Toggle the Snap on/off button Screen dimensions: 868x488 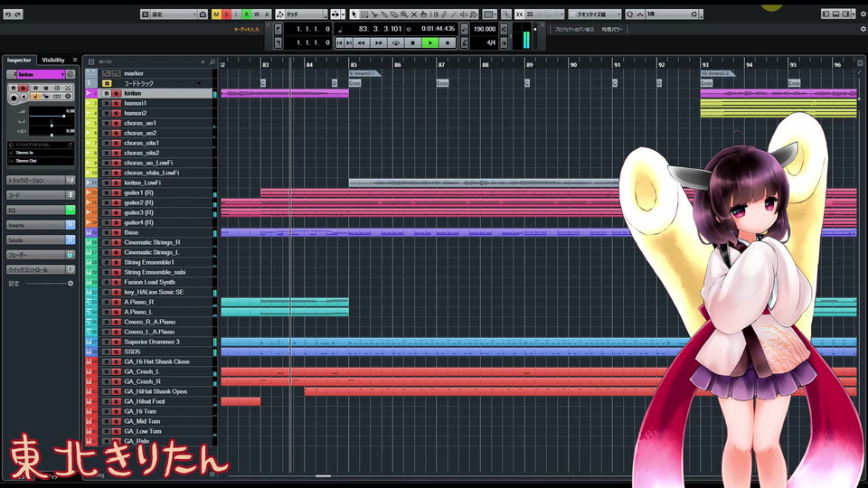[x=519, y=14]
